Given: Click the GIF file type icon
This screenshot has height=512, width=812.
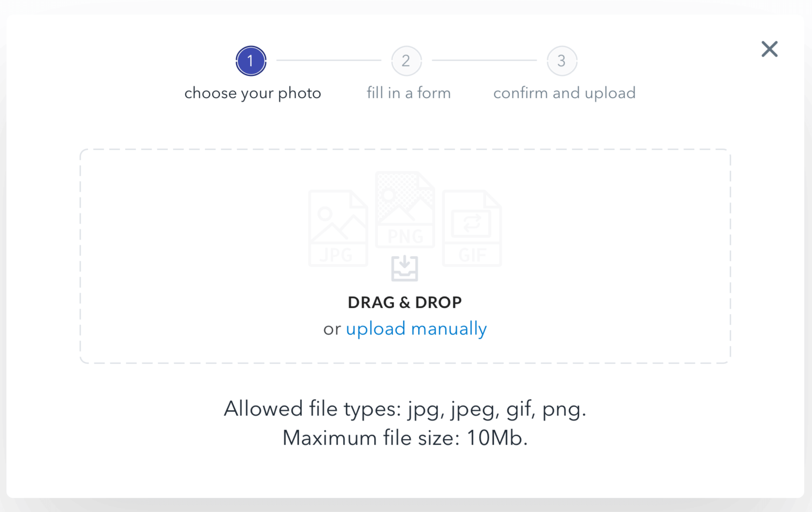Looking at the screenshot, I should click(472, 228).
